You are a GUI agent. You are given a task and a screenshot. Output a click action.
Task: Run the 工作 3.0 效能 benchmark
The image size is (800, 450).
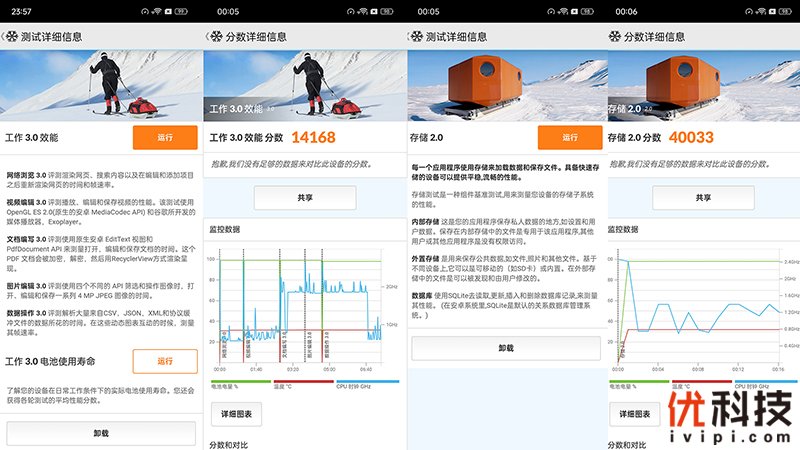[164, 137]
